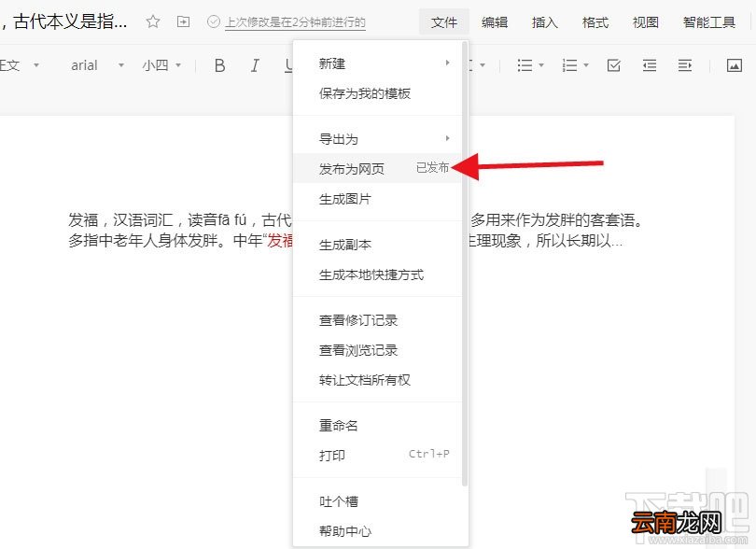Open 帮助中心 from menu
The image size is (756, 549).
point(377,531)
